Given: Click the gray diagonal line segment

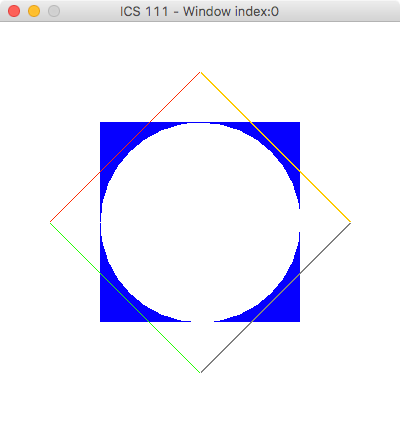Looking at the screenshot, I should pyautogui.click(x=276, y=298).
